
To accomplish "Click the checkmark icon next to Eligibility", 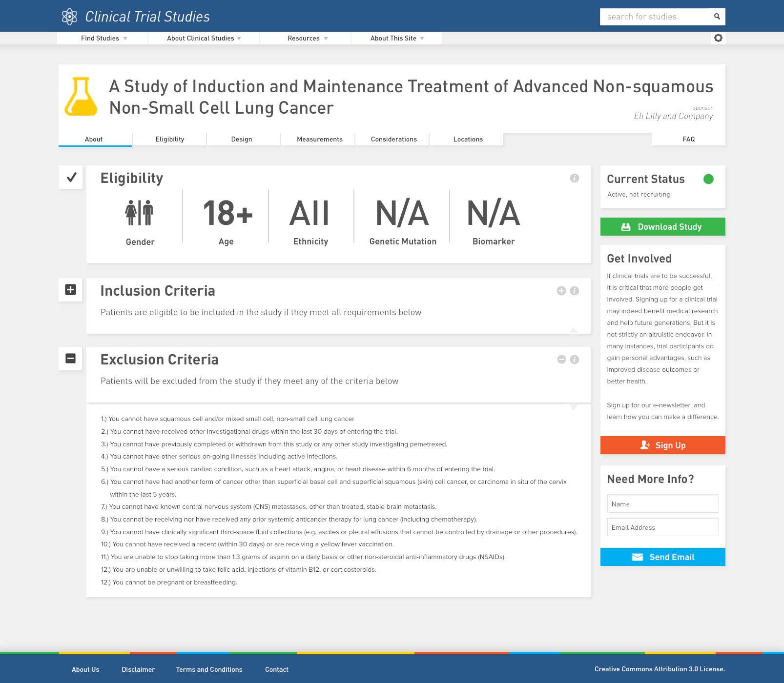I will (70, 178).
